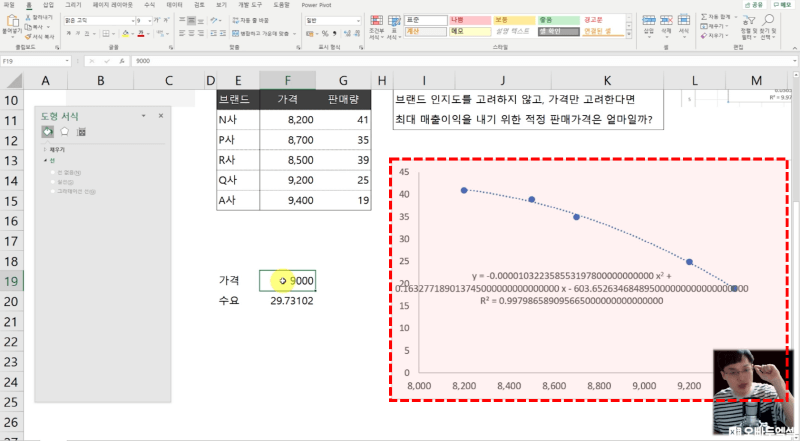Image resolution: width=800 pixels, height=441 pixels.
Task: Open the font name dropdown
Action: click(133, 20)
